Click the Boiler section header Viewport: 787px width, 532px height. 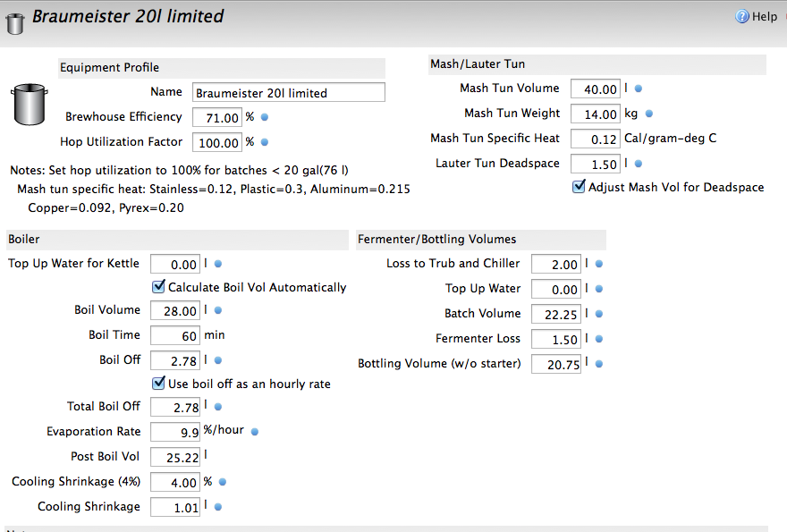177,240
